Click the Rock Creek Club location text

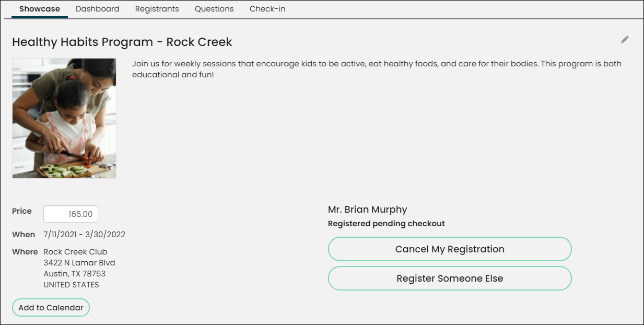pos(75,252)
